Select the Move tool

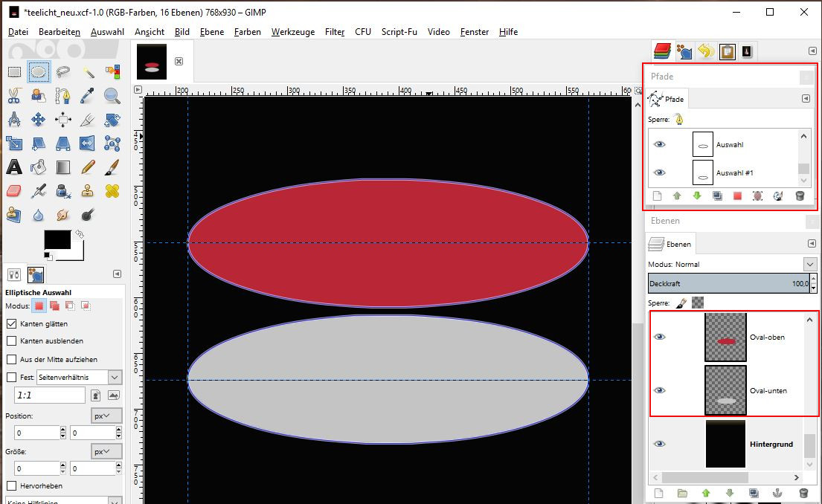39,119
